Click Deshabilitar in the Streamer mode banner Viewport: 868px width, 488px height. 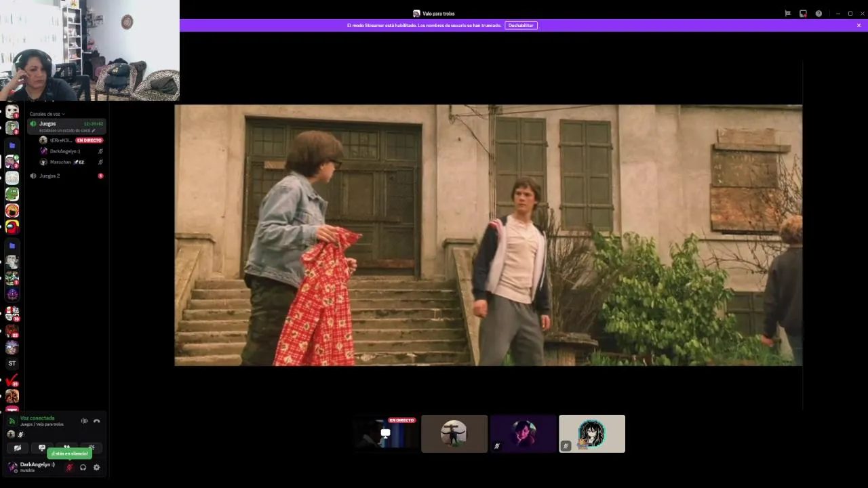521,25
